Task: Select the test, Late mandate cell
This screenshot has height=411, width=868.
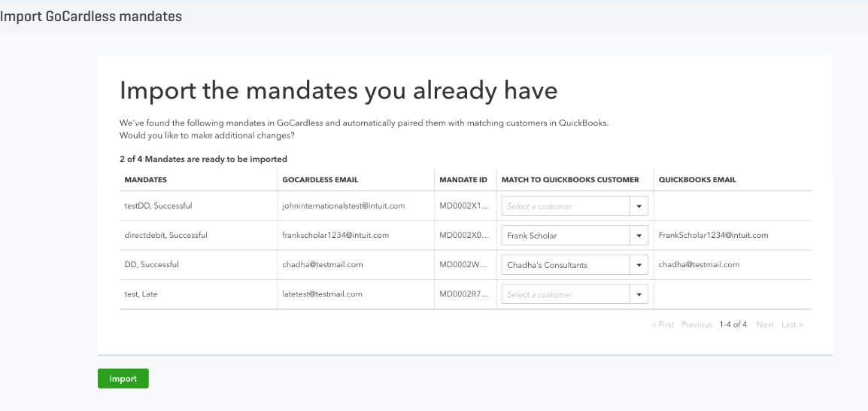Action: coord(141,294)
